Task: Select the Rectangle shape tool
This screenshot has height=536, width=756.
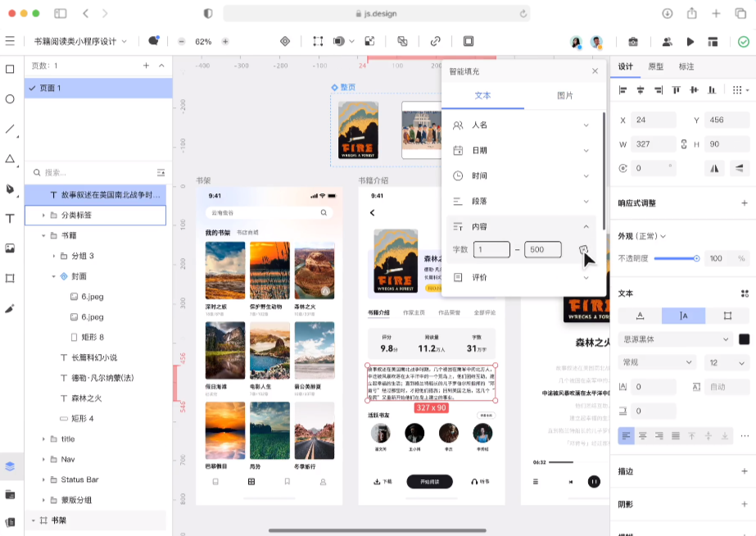Action: coord(11,69)
